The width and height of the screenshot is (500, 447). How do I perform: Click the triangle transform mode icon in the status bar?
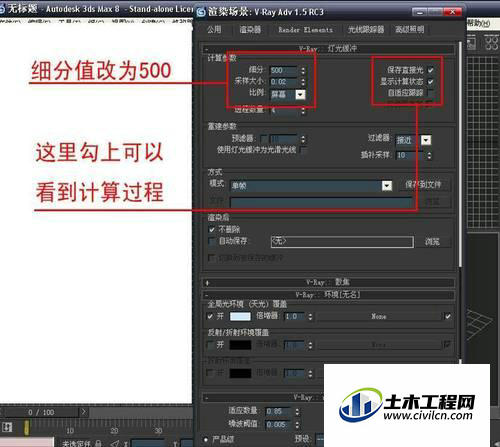click(115, 443)
